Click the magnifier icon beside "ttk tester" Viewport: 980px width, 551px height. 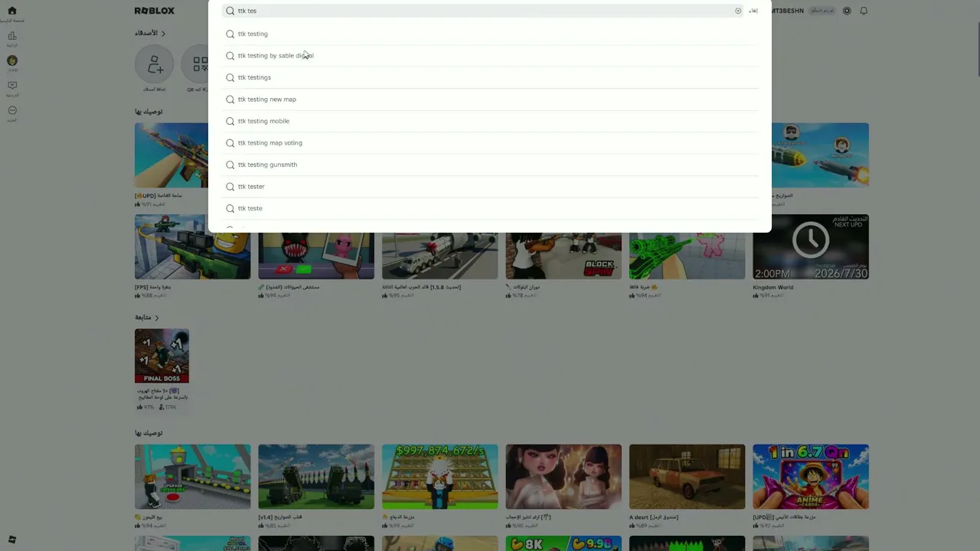[230, 187]
